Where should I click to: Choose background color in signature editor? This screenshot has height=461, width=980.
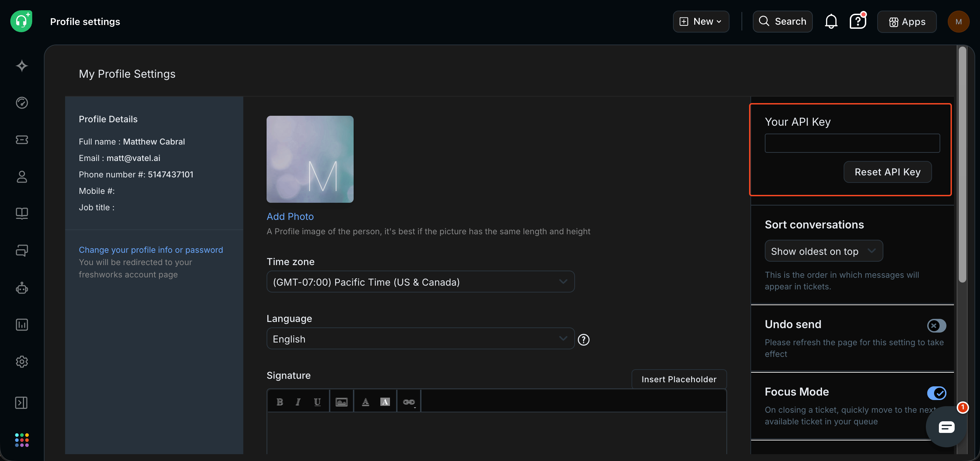385,402
